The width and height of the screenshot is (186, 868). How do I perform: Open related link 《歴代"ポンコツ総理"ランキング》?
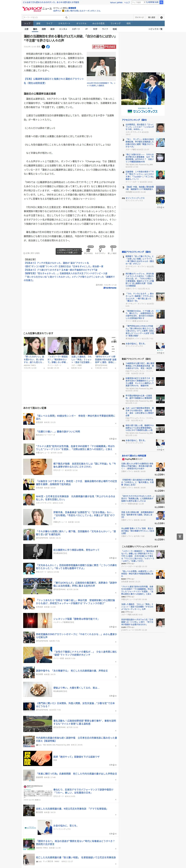pyautogui.click(x=63, y=266)
